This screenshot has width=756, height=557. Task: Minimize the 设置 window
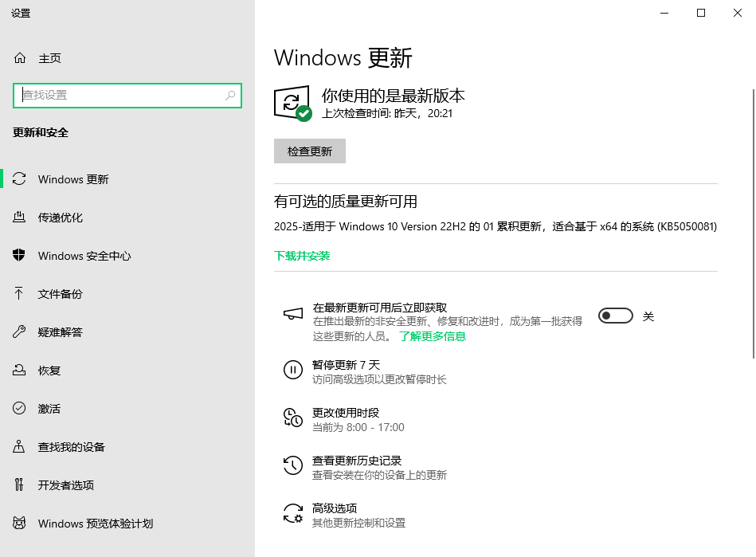(664, 13)
